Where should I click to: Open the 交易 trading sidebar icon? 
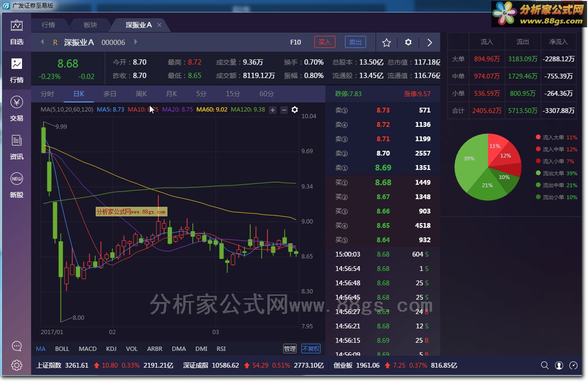[17, 109]
